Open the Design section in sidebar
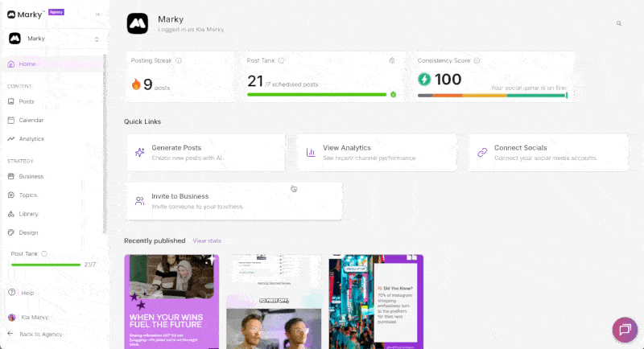The height and width of the screenshot is (349, 644). click(28, 232)
